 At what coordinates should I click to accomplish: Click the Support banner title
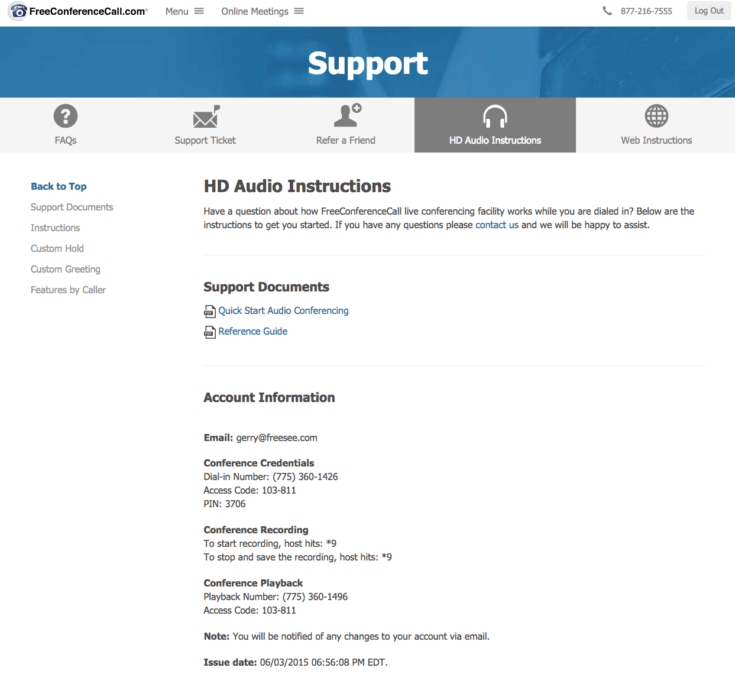368,64
